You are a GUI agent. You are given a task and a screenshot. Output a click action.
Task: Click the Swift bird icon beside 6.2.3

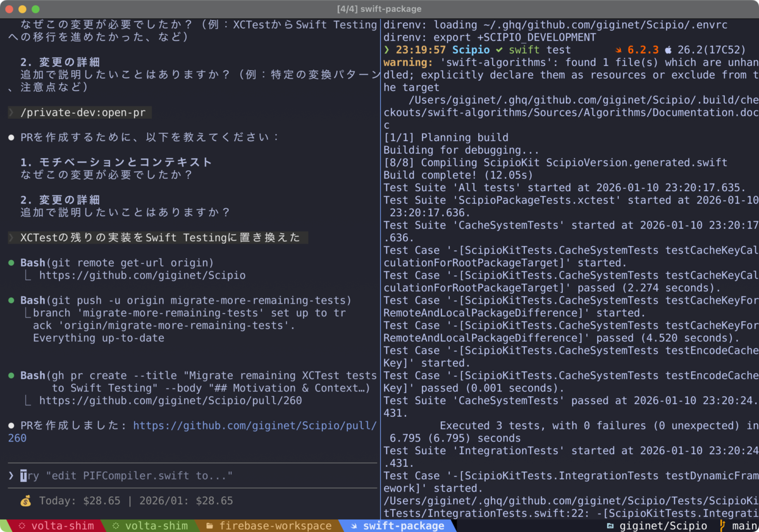pyautogui.click(x=619, y=50)
